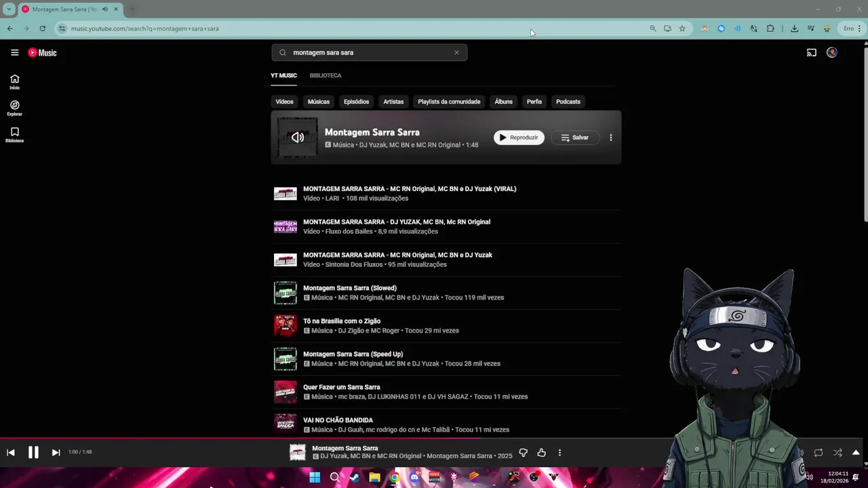Filter results by Podcasts

[568, 102]
